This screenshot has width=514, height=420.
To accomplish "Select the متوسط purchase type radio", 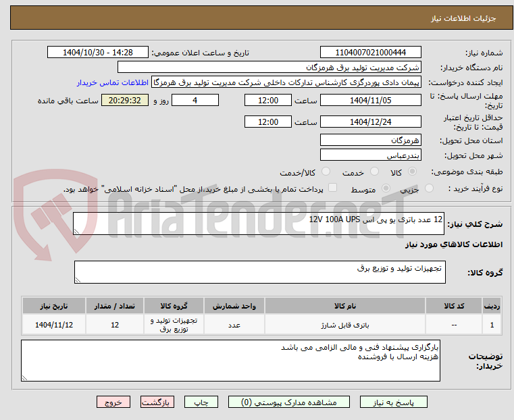I will 386,188.
